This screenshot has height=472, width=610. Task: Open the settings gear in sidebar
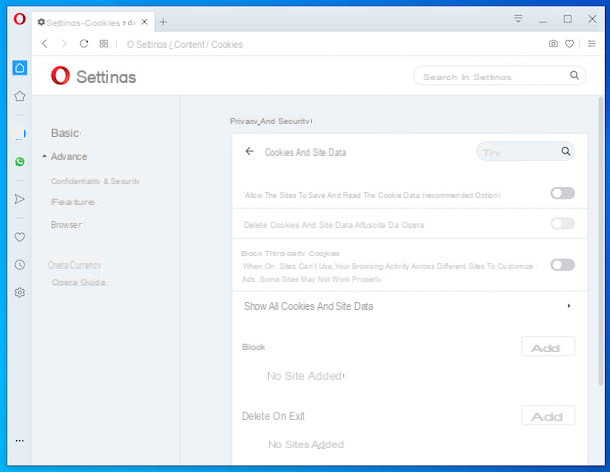tap(20, 292)
